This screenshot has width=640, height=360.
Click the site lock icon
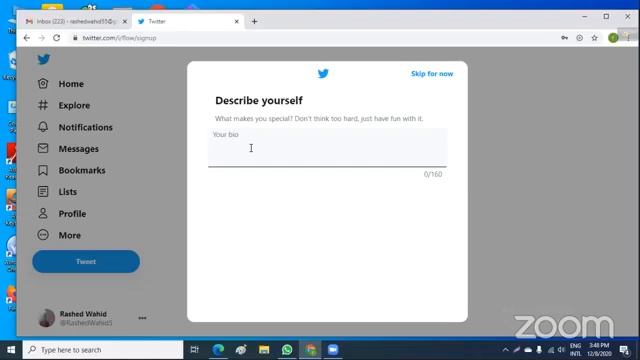pos(75,38)
